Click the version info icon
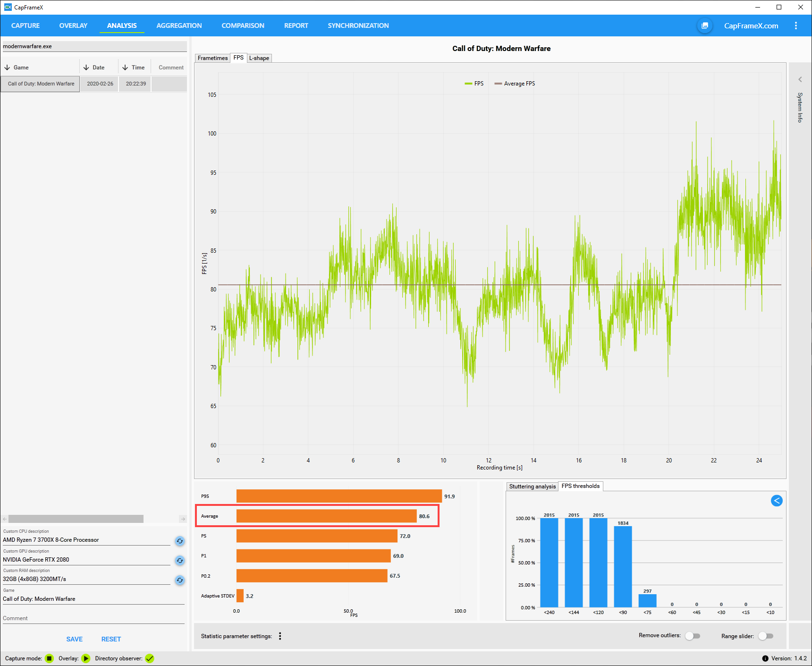 [765, 658]
